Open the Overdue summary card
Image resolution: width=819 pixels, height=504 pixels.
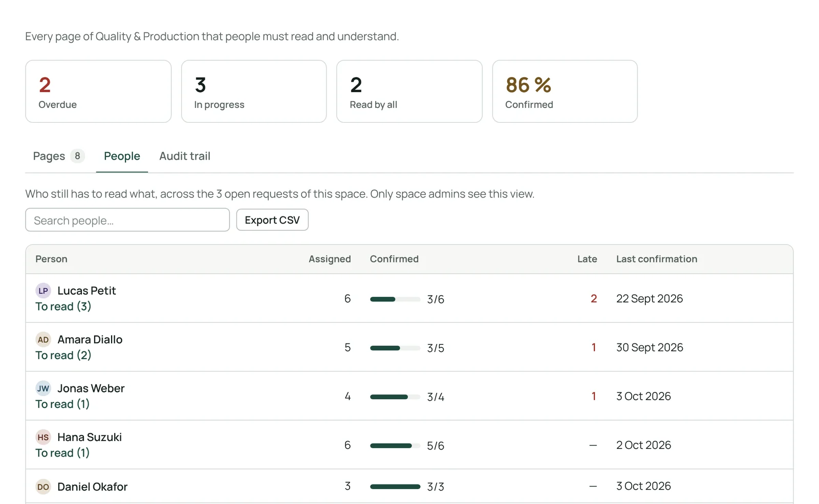pyautogui.click(x=98, y=92)
